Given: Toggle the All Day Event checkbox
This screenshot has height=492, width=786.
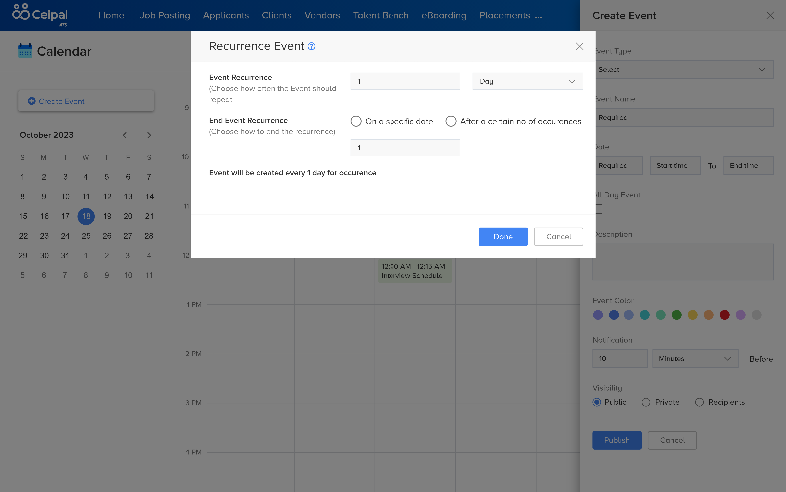Looking at the screenshot, I should [x=598, y=209].
